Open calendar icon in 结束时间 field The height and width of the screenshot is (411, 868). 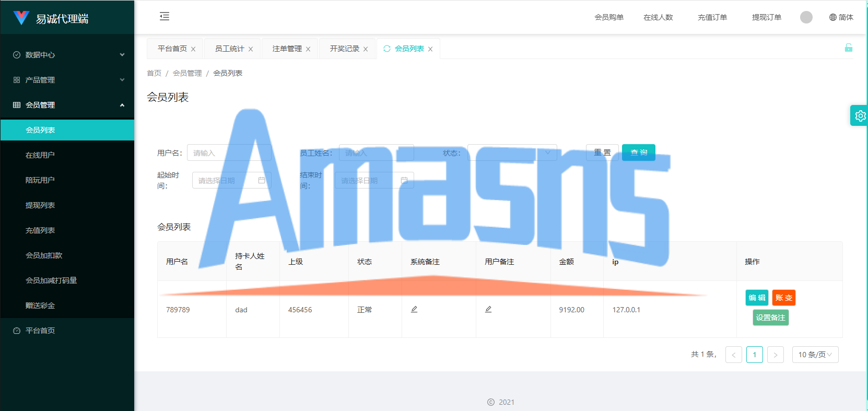[x=404, y=180]
